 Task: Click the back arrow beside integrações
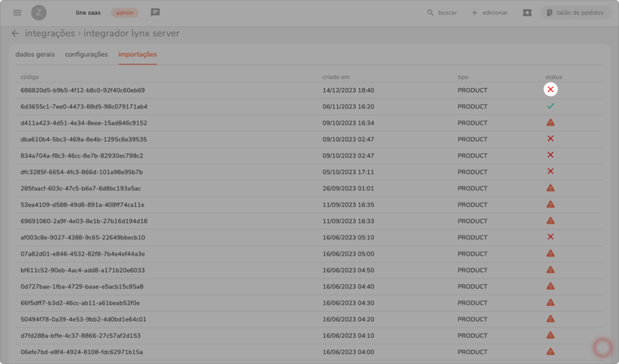tap(15, 33)
